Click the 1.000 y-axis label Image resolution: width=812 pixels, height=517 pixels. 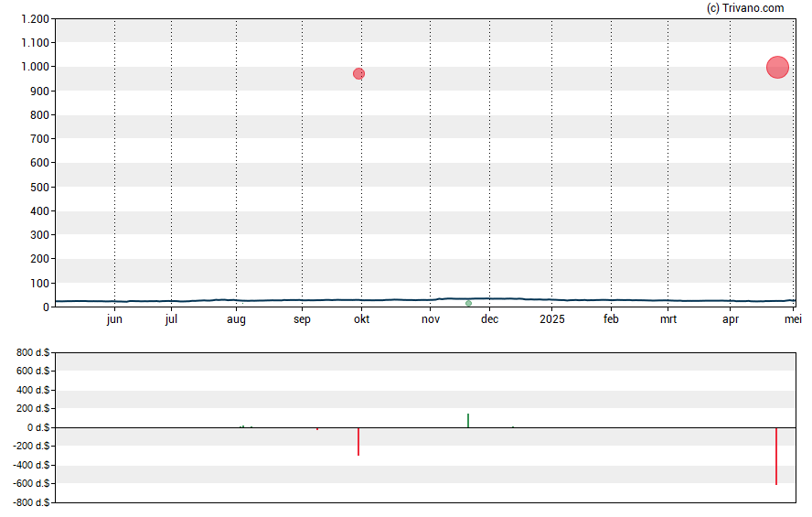click(35, 66)
